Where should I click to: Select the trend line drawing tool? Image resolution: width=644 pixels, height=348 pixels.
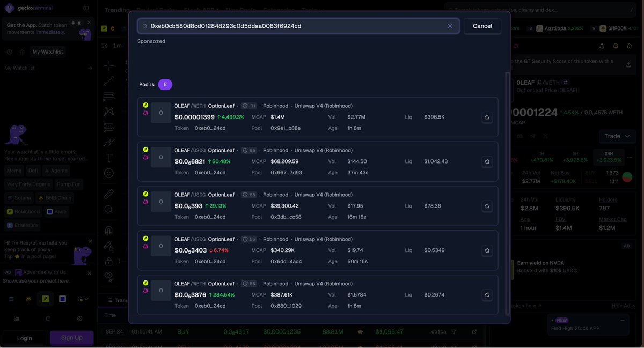click(x=109, y=81)
